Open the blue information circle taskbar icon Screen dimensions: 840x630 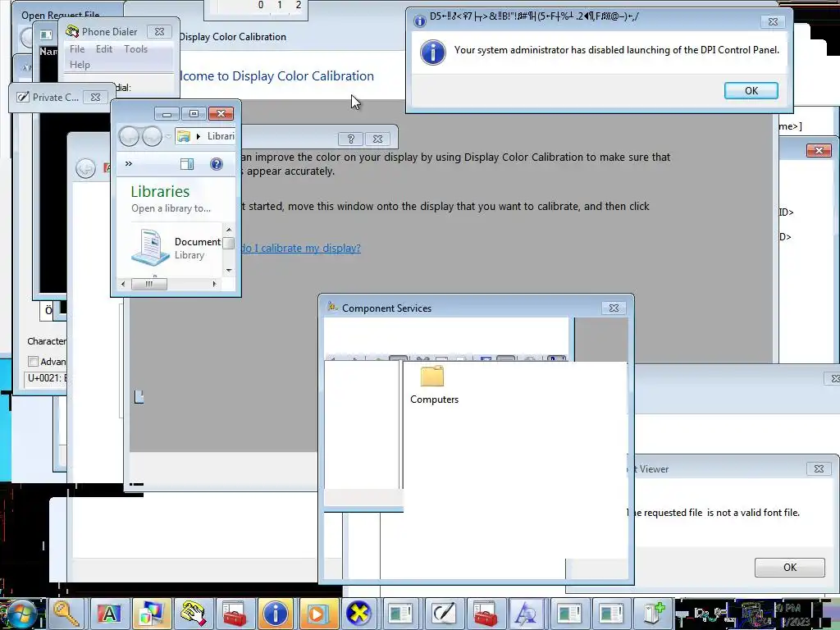[276, 614]
